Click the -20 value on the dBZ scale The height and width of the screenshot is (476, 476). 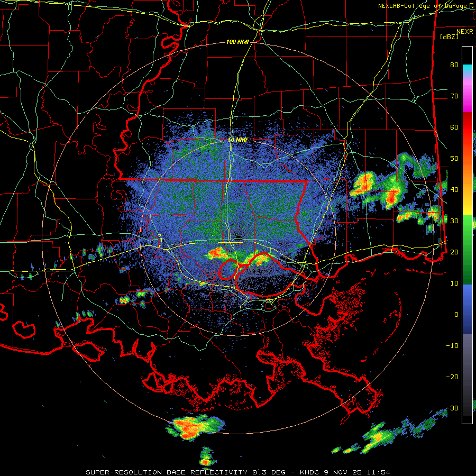point(452,377)
